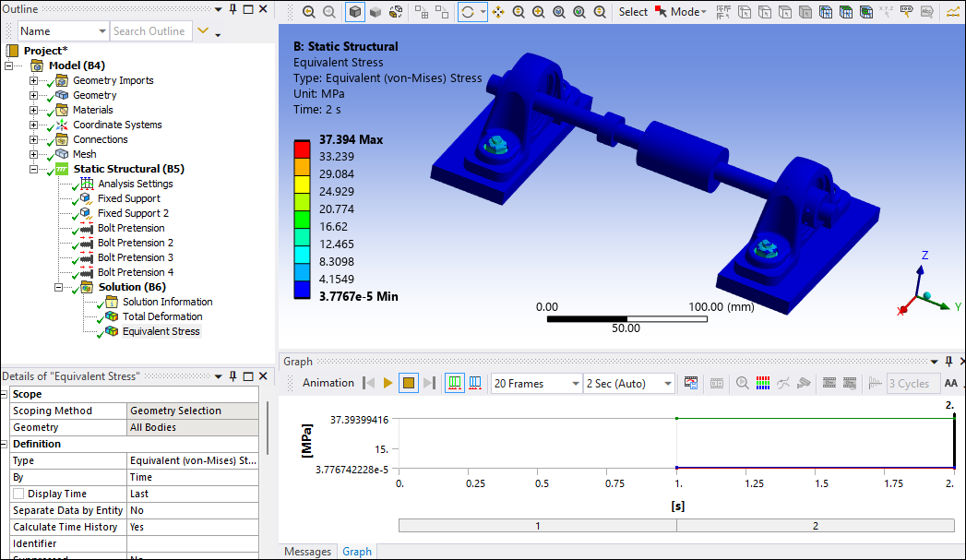966x560 pixels.
Task: Click the Zoom to Fit icon
Action: coord(559,11)
